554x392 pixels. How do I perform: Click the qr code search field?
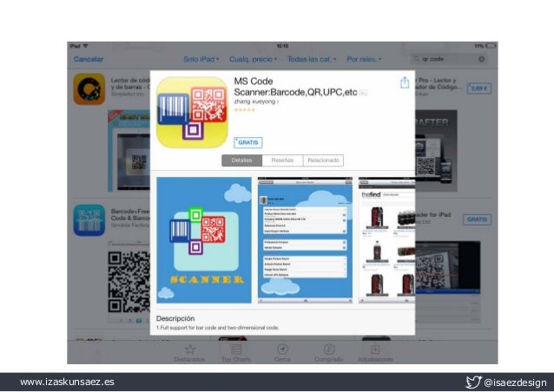click(x=449, y=59)
